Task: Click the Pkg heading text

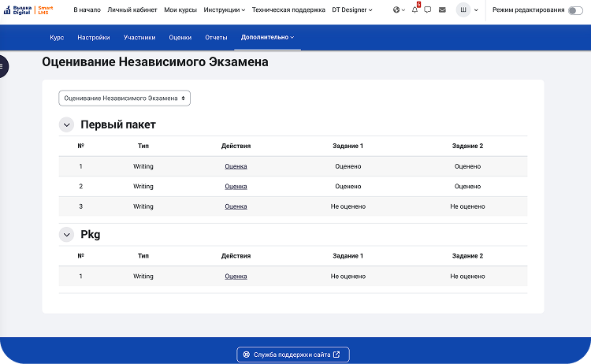Action: coord(91,234)
